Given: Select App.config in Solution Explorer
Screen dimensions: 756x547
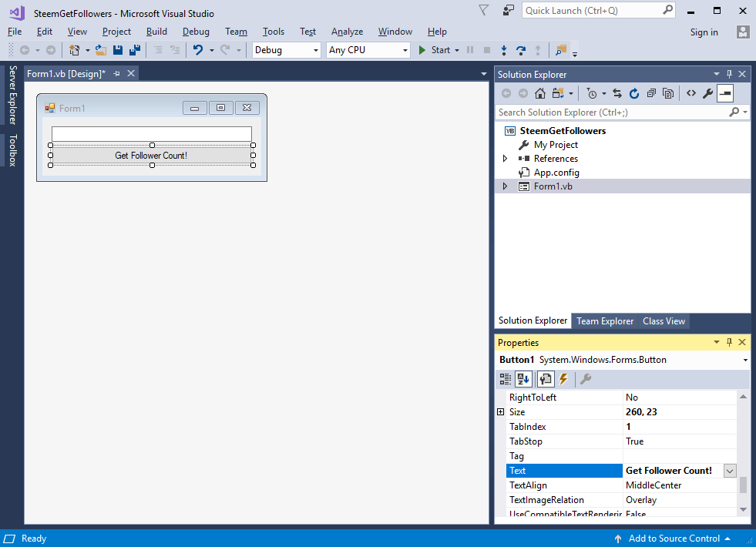Looking at the screenshot, I should pyautogui.click(x=556, y=173).
